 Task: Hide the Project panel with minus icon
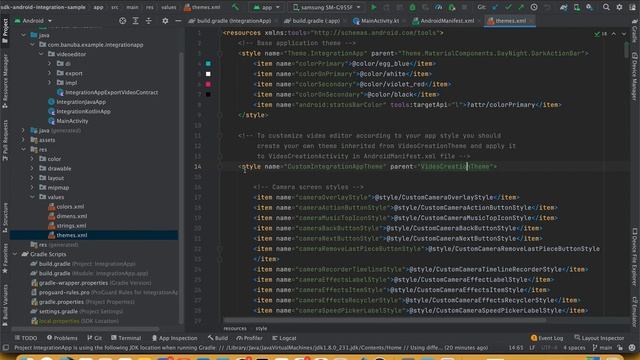pos(178,20)
